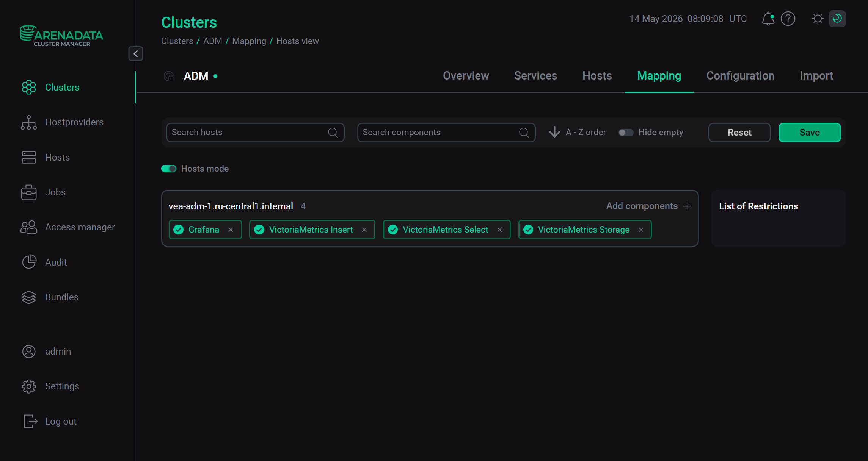Open Settings from the sidebar

(50, 386)
